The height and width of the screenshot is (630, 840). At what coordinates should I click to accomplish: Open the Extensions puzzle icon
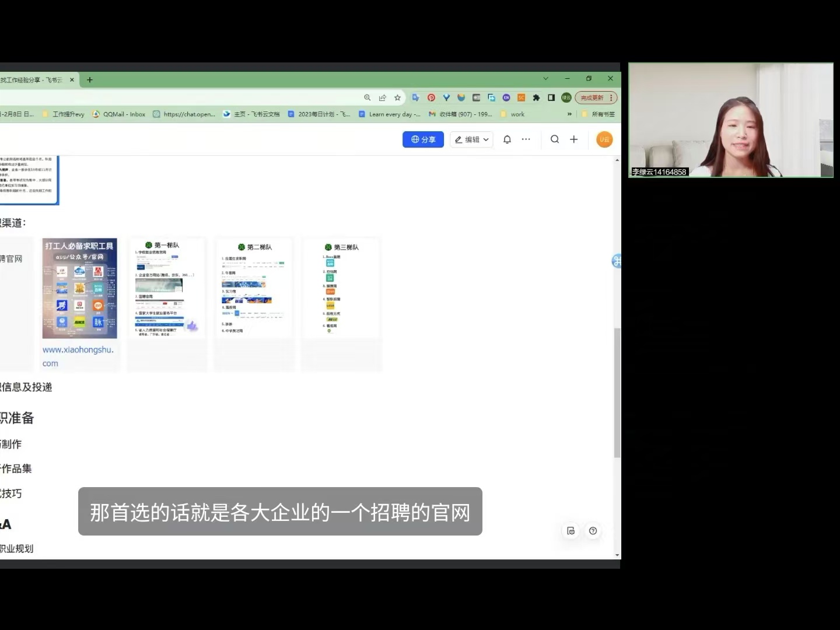point(536,97)
